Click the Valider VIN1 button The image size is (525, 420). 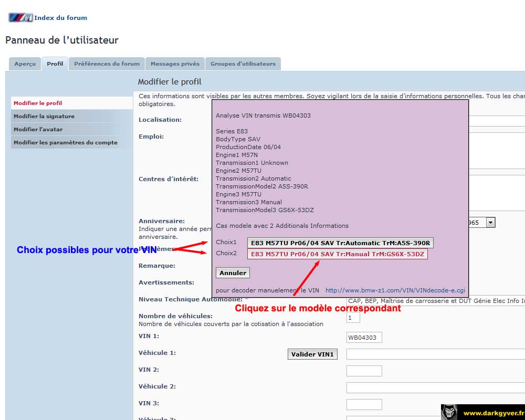tap(312, 354)
